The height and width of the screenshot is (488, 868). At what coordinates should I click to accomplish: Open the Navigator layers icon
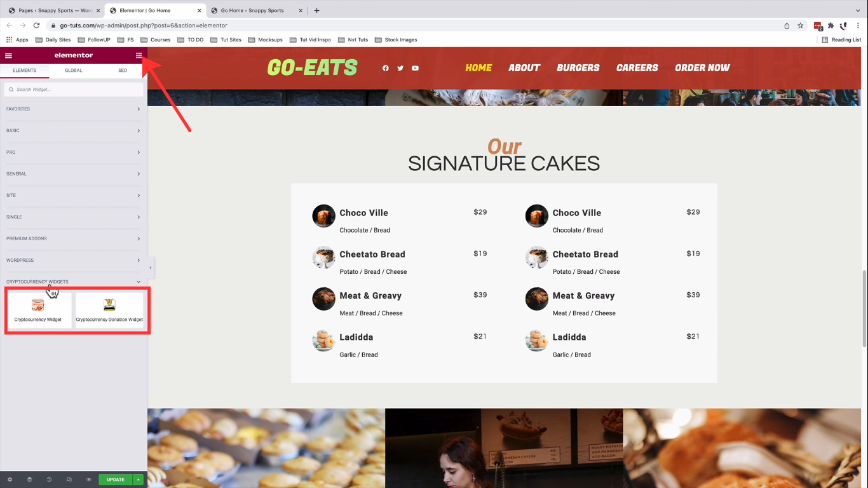click(x=29, y=480)
